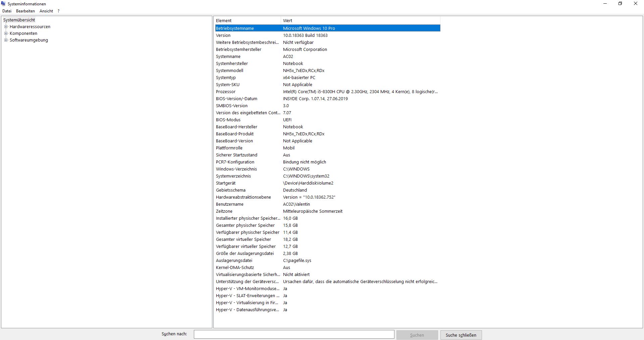Select the BaseBoard-Produkt row

[x=328, y=134]
